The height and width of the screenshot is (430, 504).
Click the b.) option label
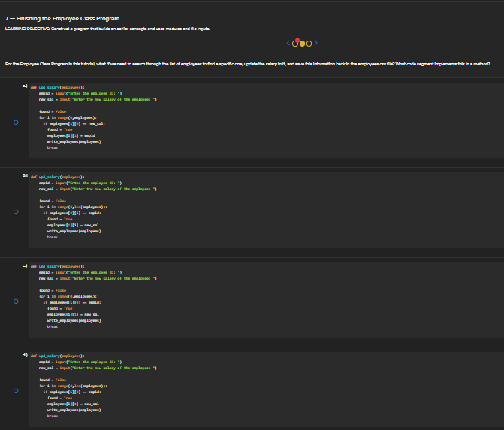[25, 175]
